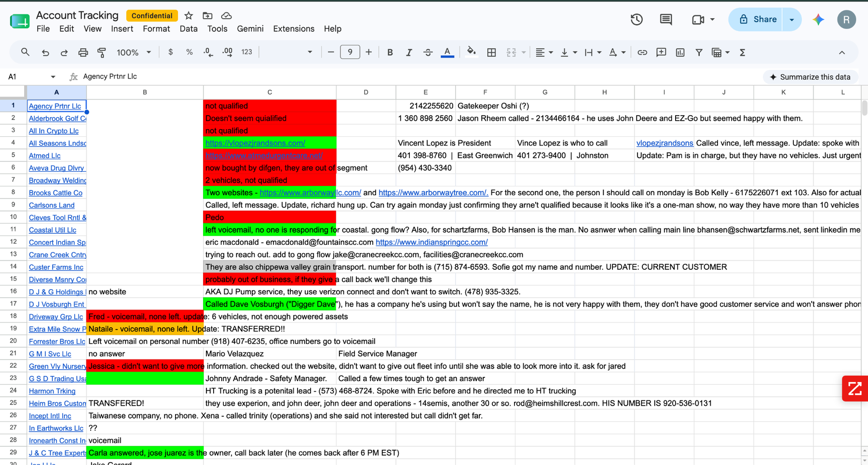Select column C header
This screenshot has height=465, width=868.
270,92
